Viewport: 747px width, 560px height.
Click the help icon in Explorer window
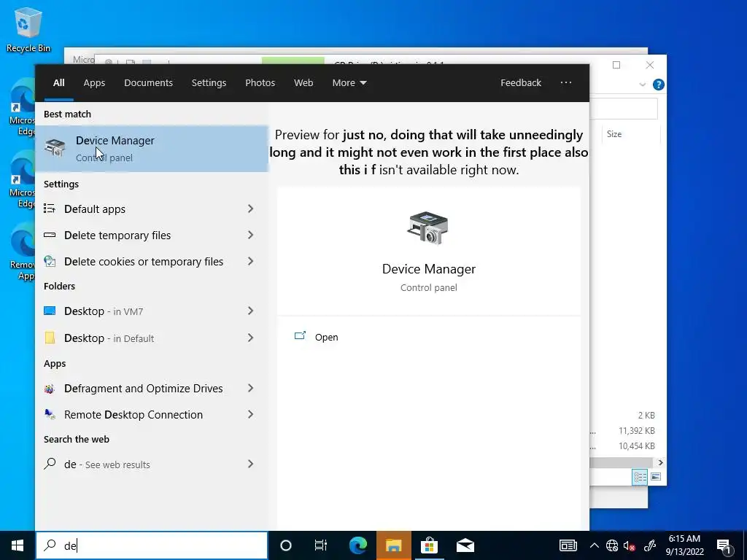(659, 85)
